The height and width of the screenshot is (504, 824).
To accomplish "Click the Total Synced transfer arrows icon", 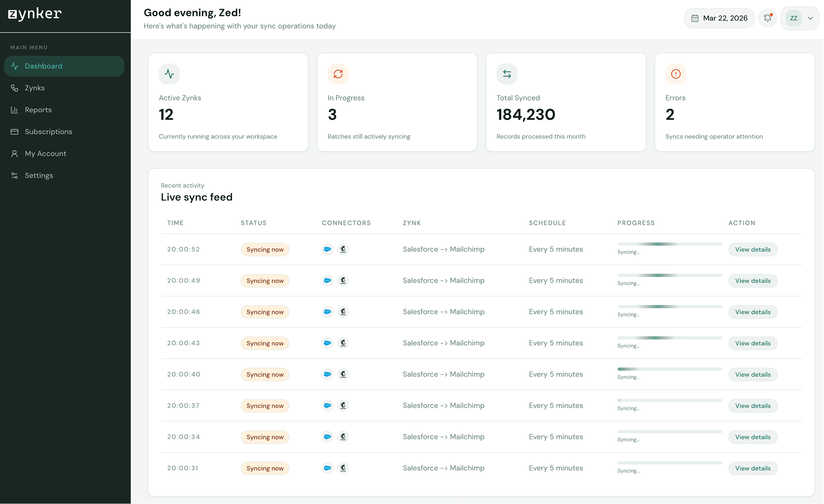I will click(x=507, y=74).
